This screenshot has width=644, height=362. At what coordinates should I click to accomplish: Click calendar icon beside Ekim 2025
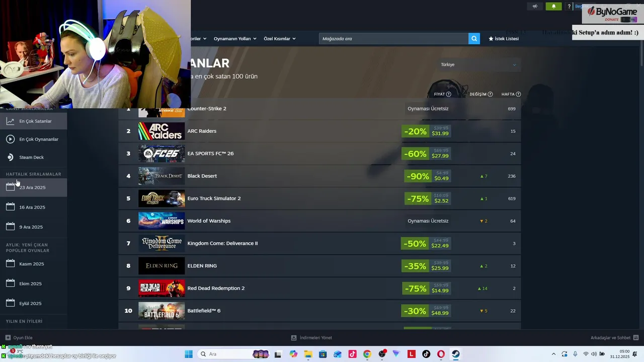(x=10, y=283)
